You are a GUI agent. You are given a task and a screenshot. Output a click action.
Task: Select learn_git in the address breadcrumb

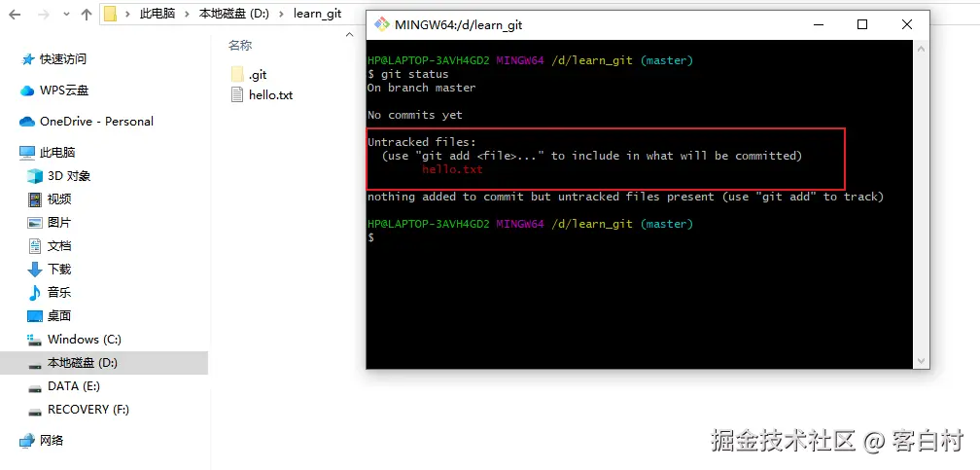[318, 14]
